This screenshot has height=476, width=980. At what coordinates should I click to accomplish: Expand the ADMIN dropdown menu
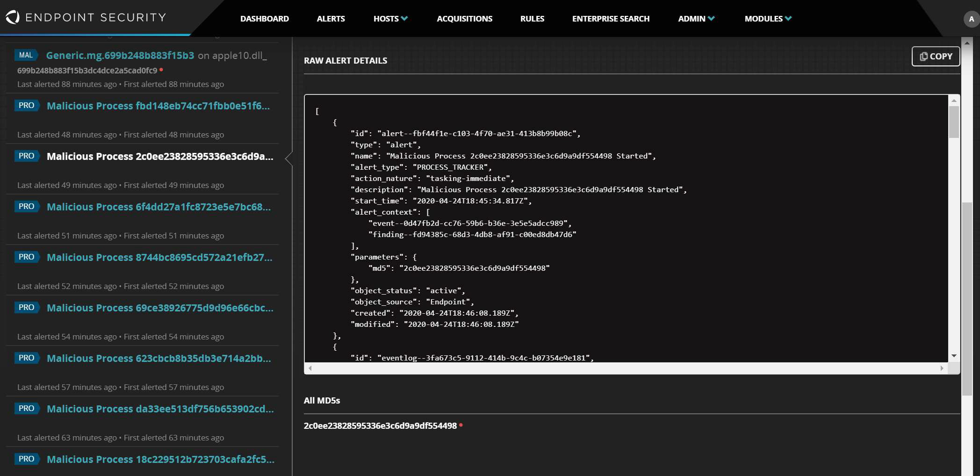696,19
